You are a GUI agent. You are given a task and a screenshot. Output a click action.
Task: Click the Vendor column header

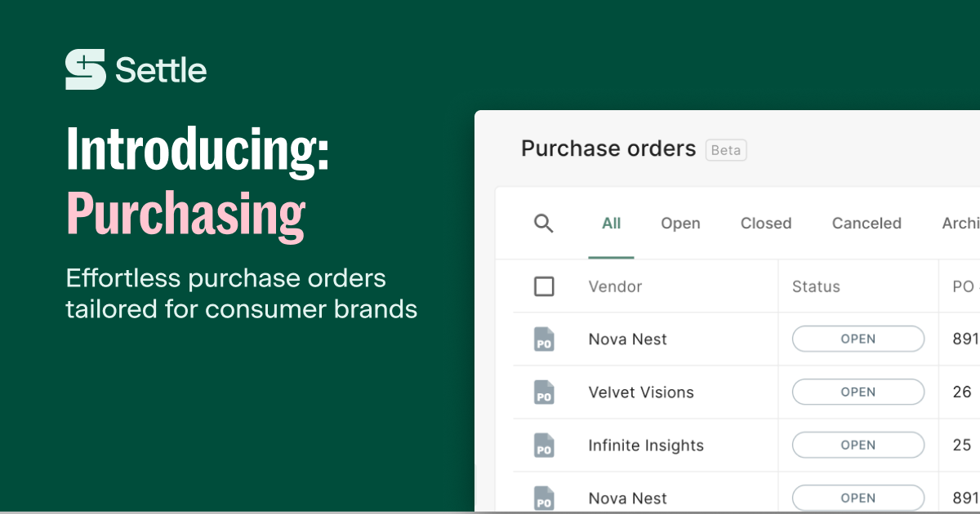click(x=615, y=286)
